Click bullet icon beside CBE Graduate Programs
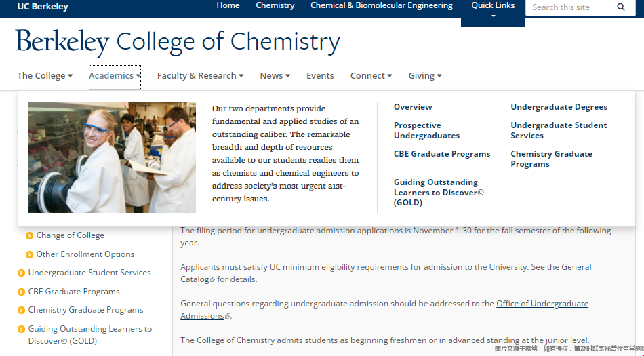The image size is (644, 356). point(22,292)
